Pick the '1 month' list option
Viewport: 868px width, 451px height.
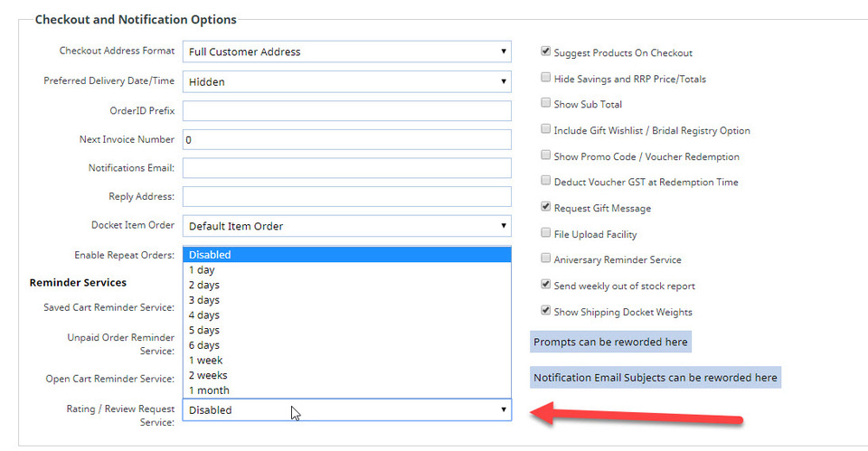(x=209, y=390)
